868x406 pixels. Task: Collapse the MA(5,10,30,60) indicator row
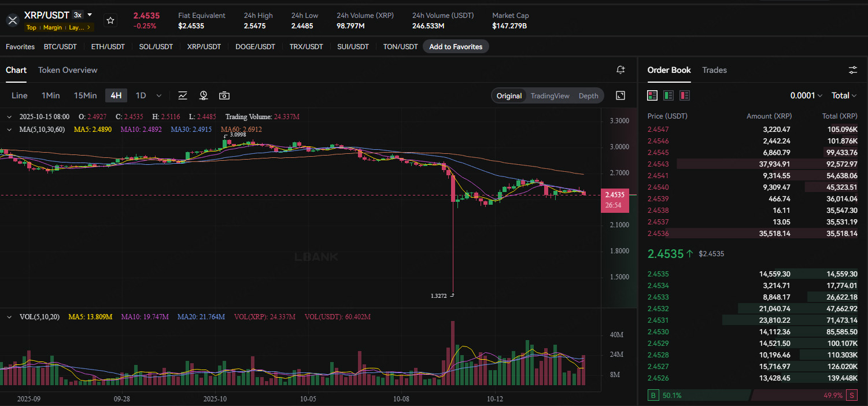pyautogui.click(x=9, y=130)
